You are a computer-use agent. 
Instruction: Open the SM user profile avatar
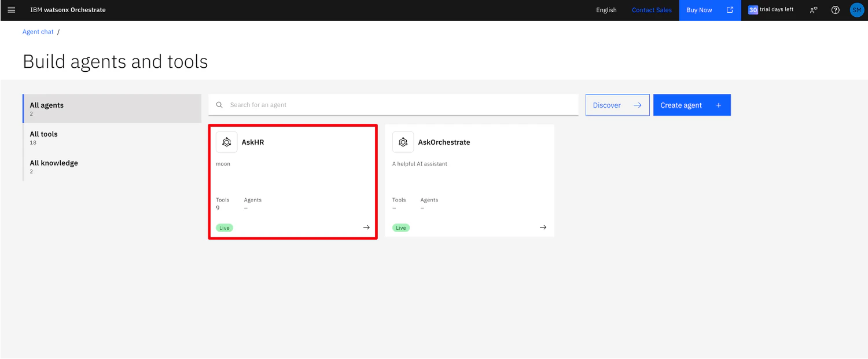pyautogui.click(x=856, y=10)
